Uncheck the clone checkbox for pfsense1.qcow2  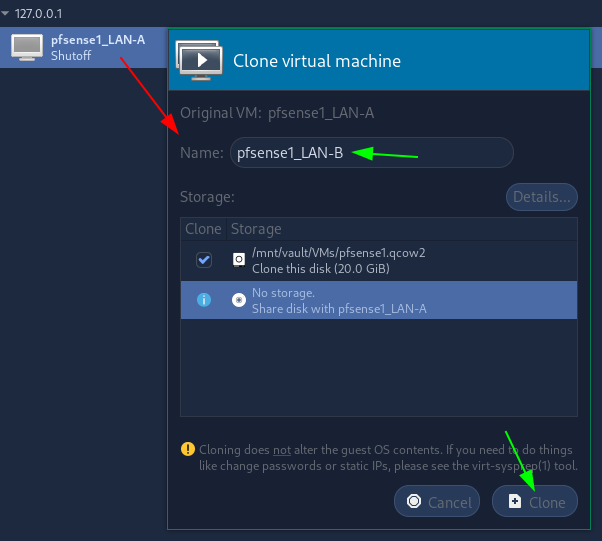tap(204, 260)
